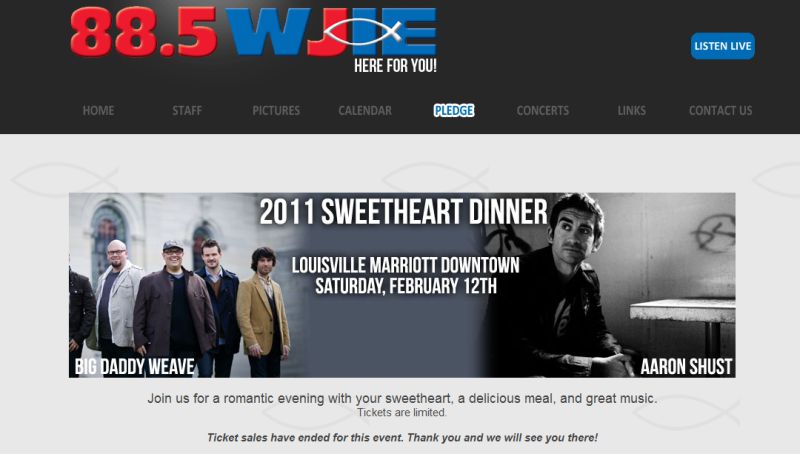This screenshot has width=800, height=454.
Task: View the Calendar page
Action: (x=365, y=111)
